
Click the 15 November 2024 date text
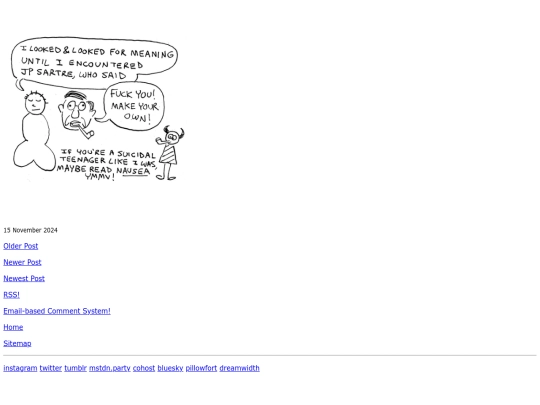pyautogui.click(x=30, y=230)
